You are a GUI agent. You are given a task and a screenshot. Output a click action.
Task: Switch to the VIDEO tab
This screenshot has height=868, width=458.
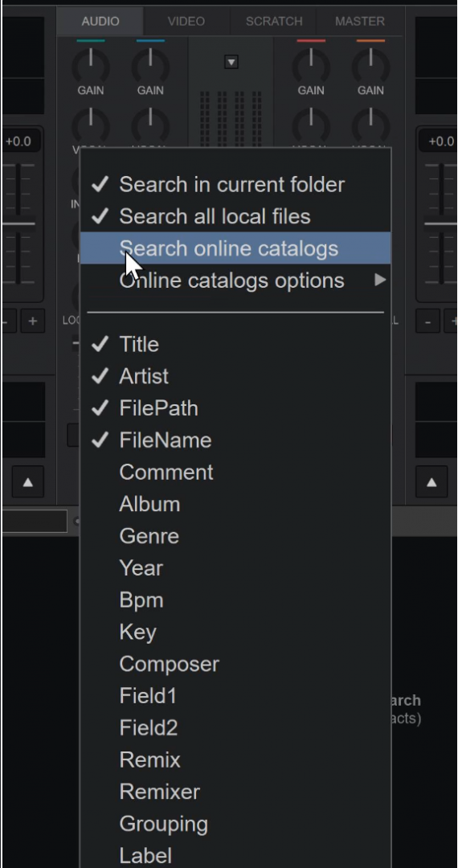(x=186, y=21)
